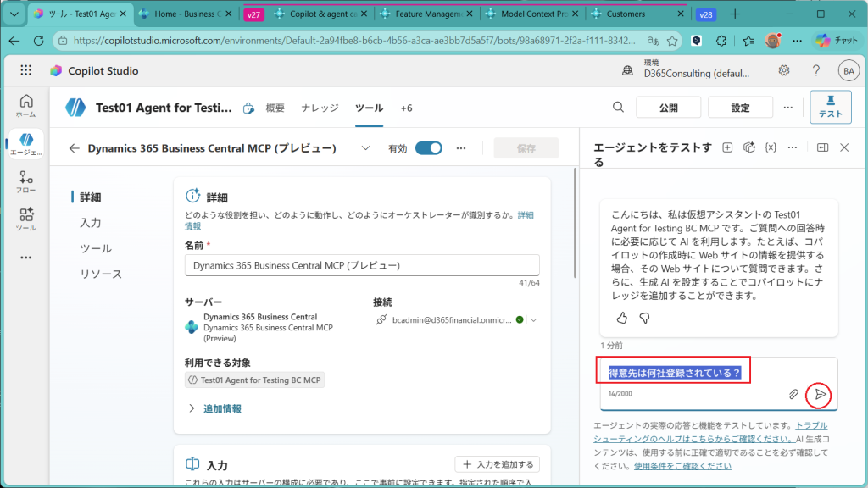Click the thumbs down feedback icon
Screen dimensions: 868x488
[644, 318]
